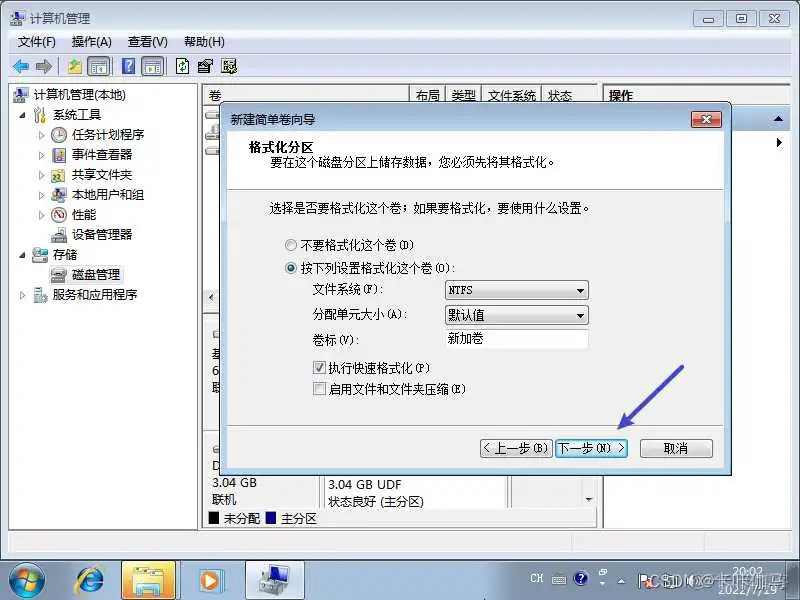Open the 操作 menu

90,41
